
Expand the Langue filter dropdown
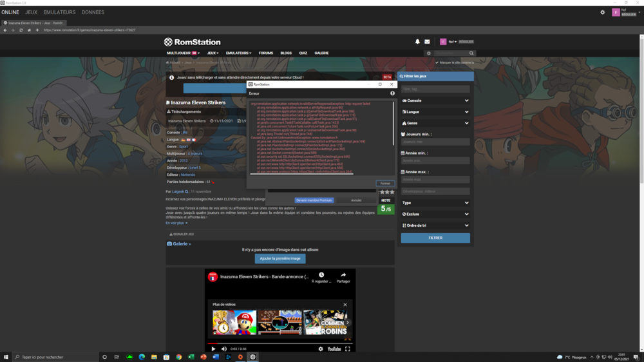(435, 112)
